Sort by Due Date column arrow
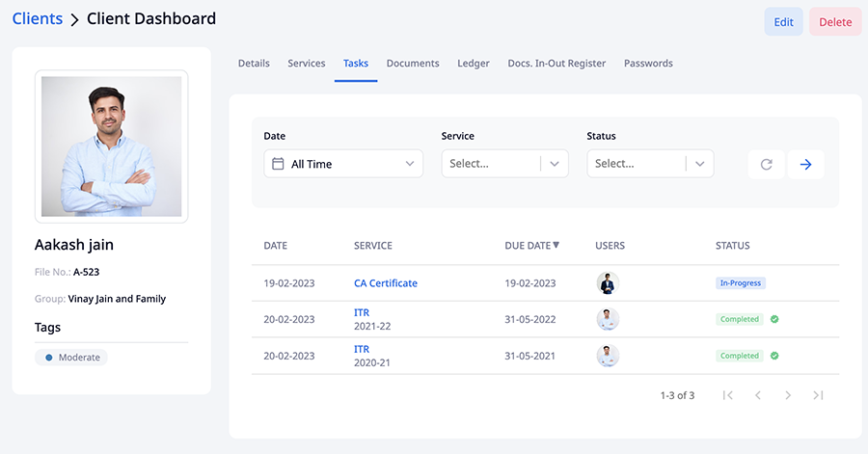 click(556, 246)
